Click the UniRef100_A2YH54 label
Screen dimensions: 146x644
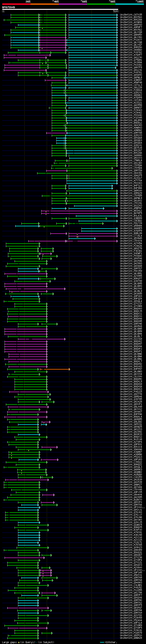[x=131, y=243]
